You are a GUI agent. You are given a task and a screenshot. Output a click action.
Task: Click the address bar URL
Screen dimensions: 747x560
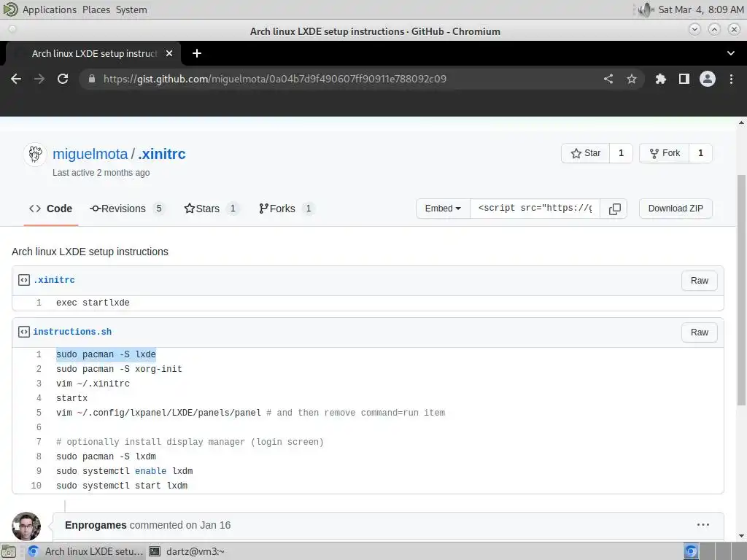(275, 79)
